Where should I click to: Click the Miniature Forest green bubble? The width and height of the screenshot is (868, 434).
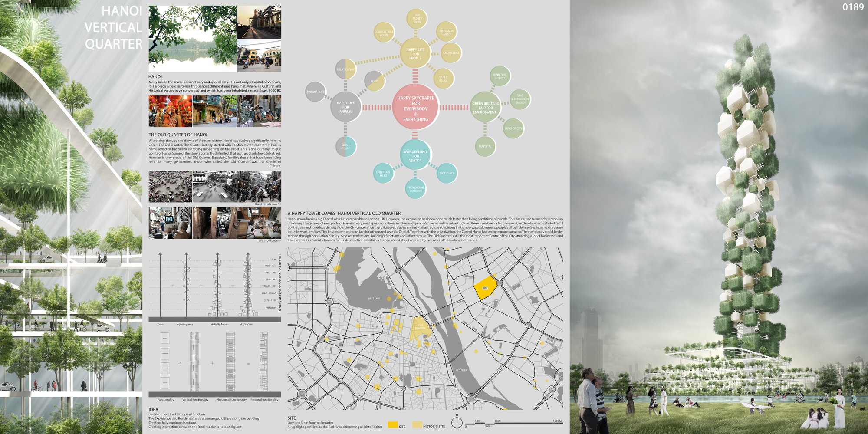pos(500,76)
